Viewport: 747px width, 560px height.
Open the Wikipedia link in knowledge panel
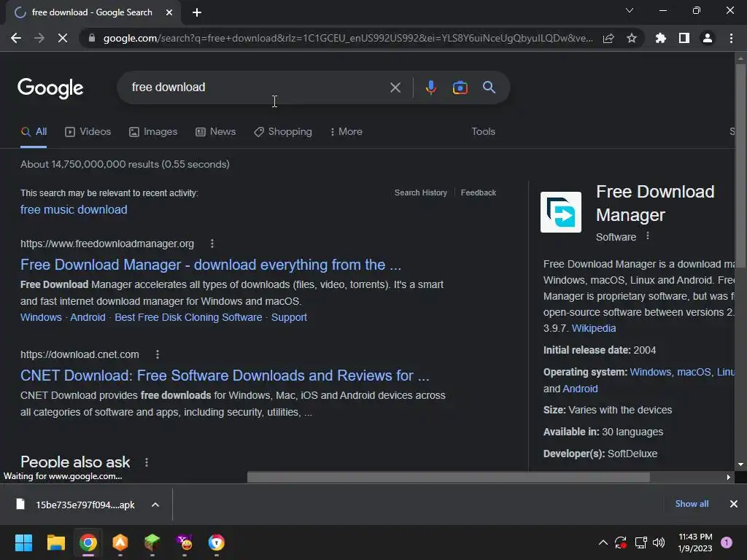point(594,329)
